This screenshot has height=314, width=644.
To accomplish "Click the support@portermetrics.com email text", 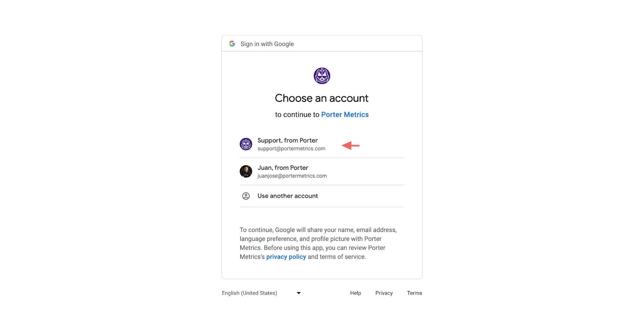I will [291, 149].
